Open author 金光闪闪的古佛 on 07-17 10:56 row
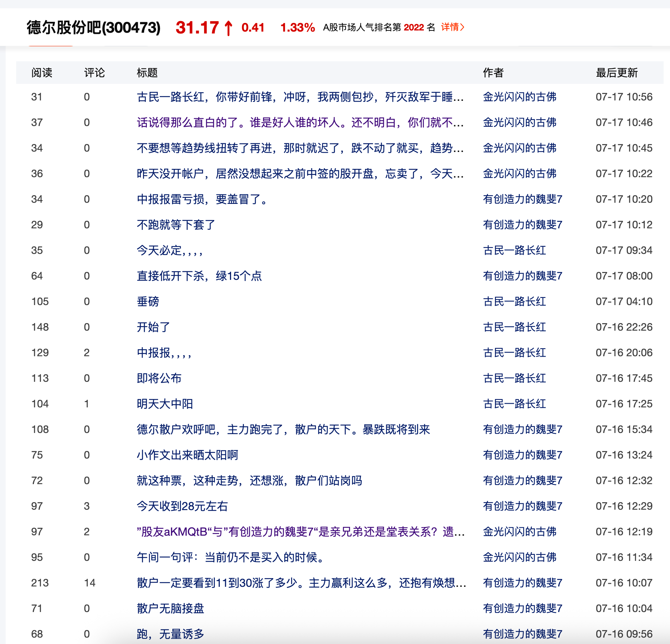670x644 pixels. coord(520,97)
